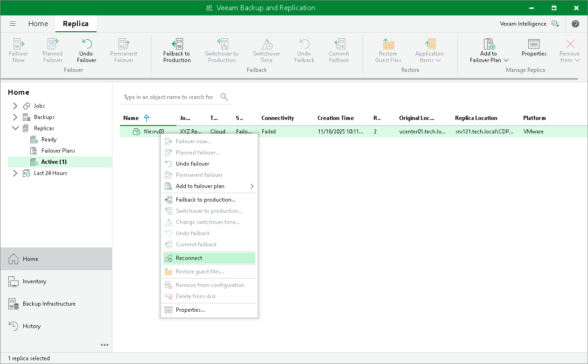The height and width of the screenshot is (364, 588).
Task: Click the Help question mark icon
Action: pos(575,23)
